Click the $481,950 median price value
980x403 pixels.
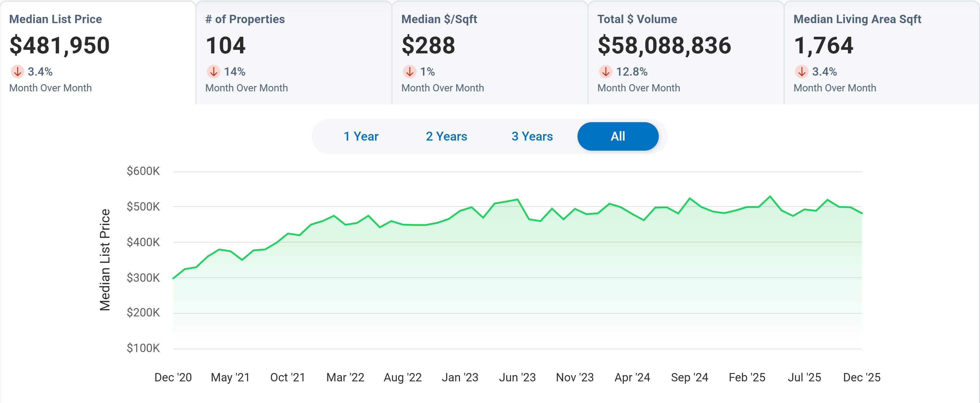click(60, 45)
